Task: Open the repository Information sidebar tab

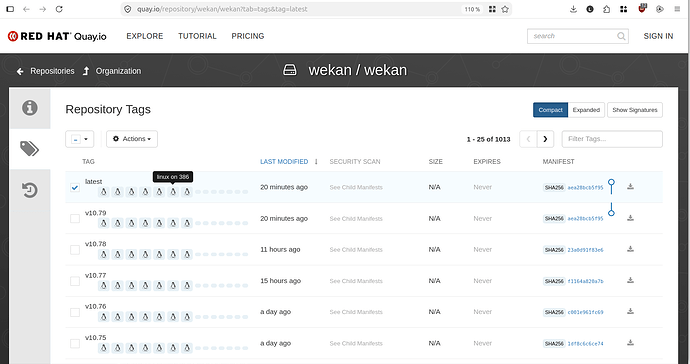Action: coord(30,108)
